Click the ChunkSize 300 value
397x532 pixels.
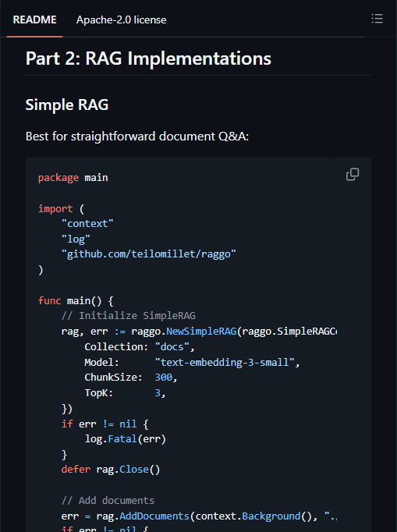click(164, 378)
